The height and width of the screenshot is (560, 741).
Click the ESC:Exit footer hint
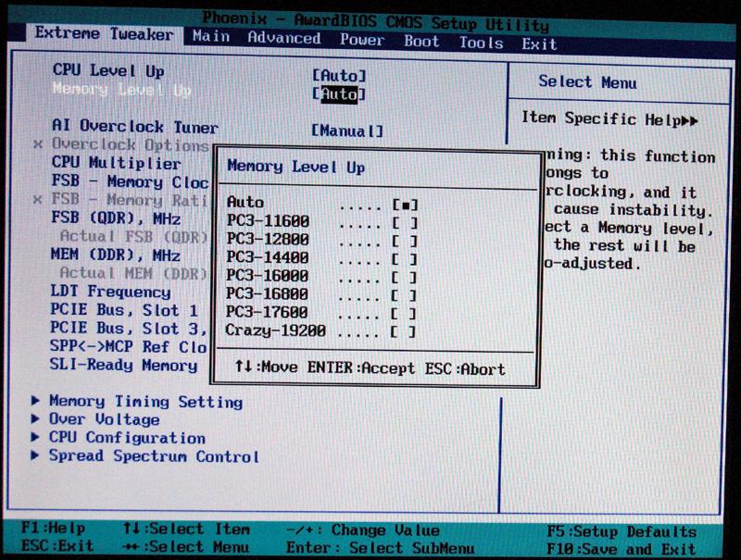tap(57, 545)
